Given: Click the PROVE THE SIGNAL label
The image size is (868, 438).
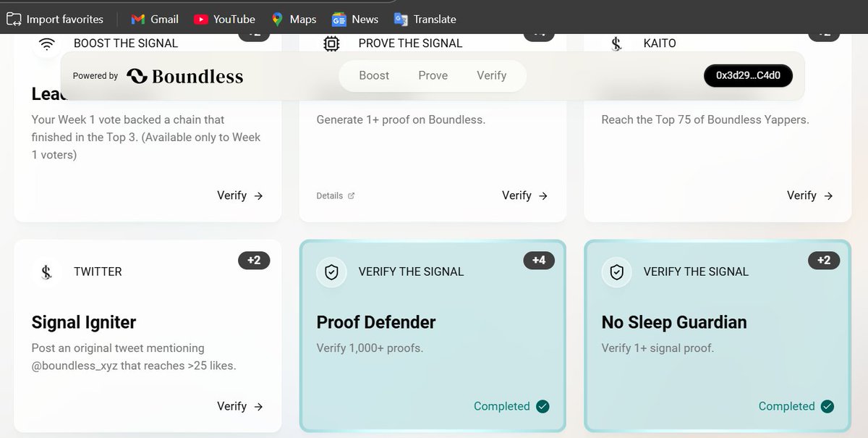Looking at the screenshot, I should [x=410, y=43].
